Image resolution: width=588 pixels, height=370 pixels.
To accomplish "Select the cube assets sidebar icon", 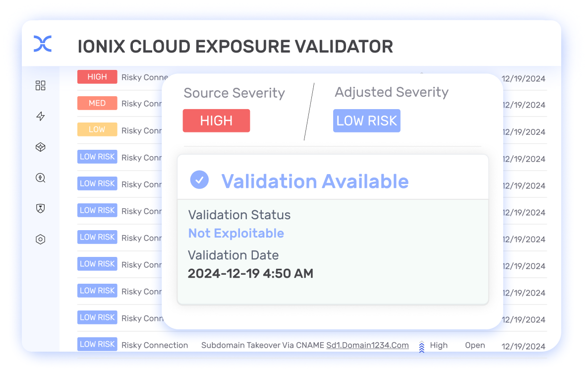I will coord(41,147).
